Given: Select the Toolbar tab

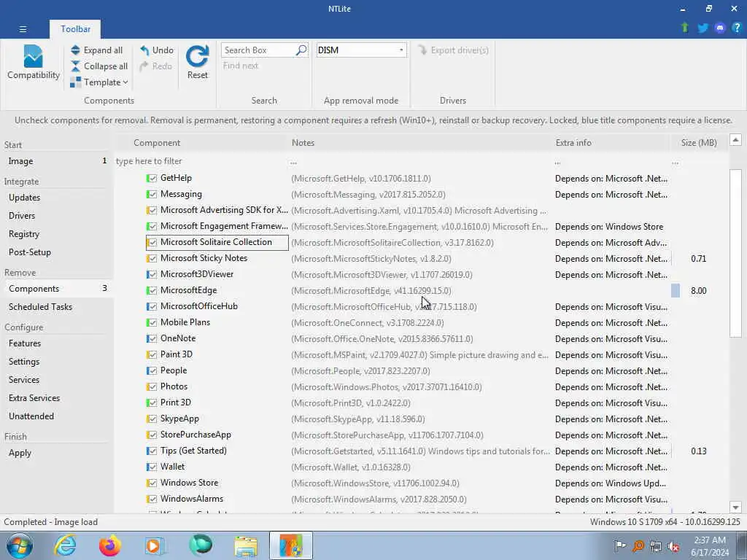Looking at the screenshot, I should coord(75,29).
